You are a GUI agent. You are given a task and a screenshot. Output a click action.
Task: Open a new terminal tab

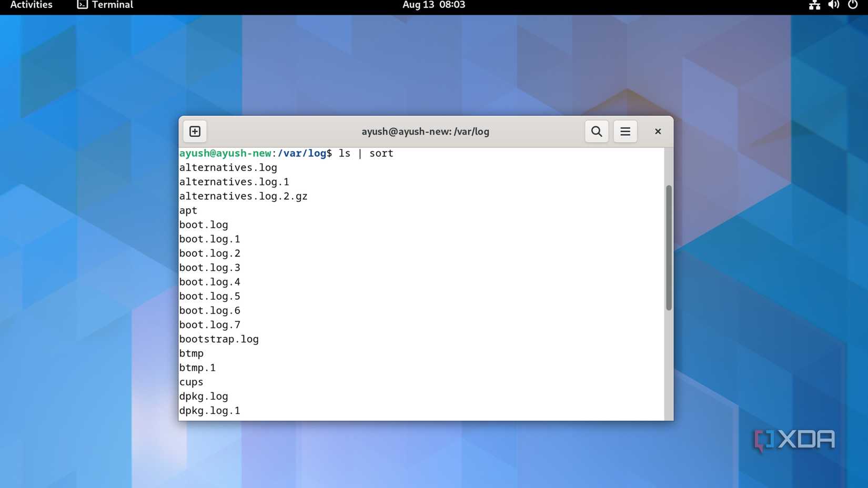point(194,131)
